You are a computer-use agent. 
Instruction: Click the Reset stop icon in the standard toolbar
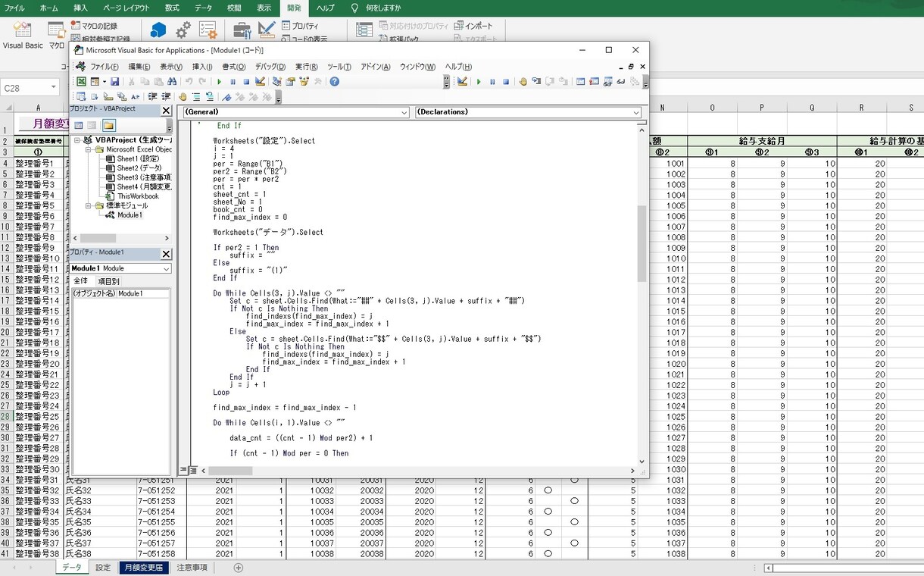[x=247, y=82]
